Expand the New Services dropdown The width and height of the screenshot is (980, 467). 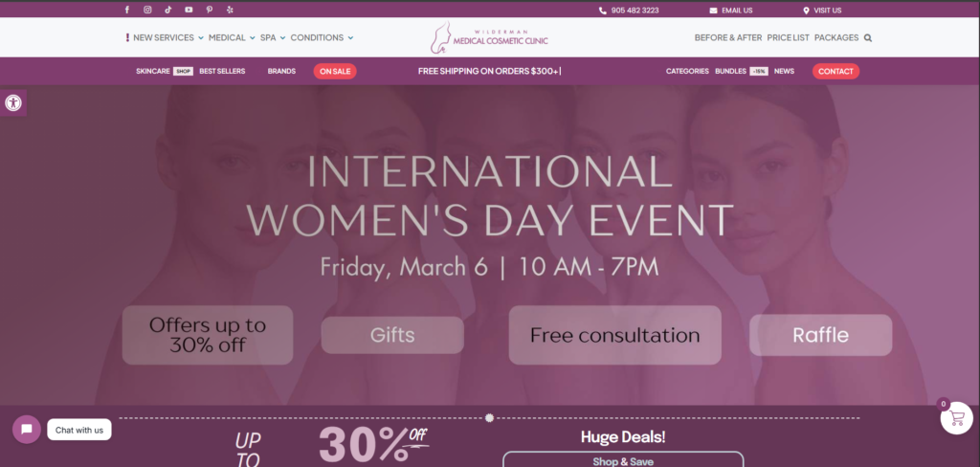167,38
